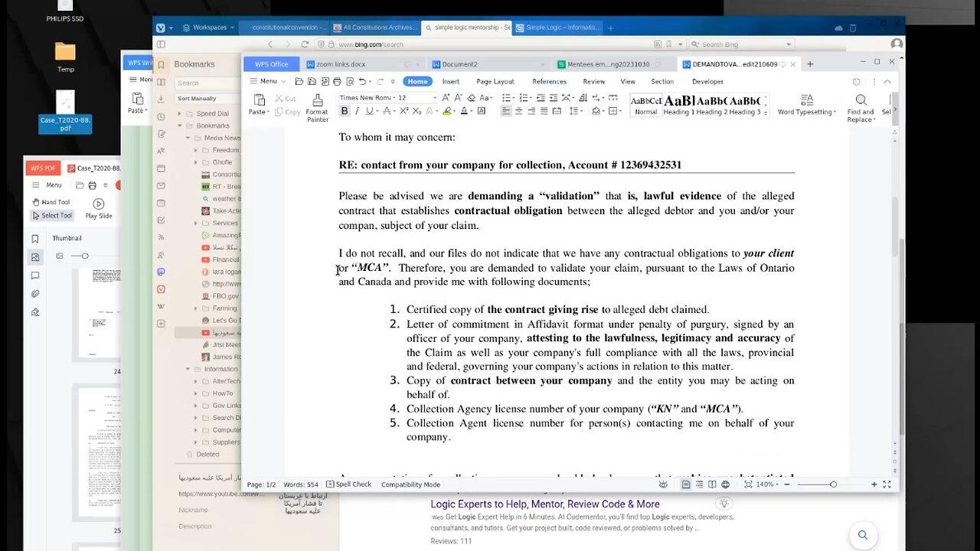Screen dimensions: 980x551
Task: Select the Format Painter tool
Action: [316, 106]
